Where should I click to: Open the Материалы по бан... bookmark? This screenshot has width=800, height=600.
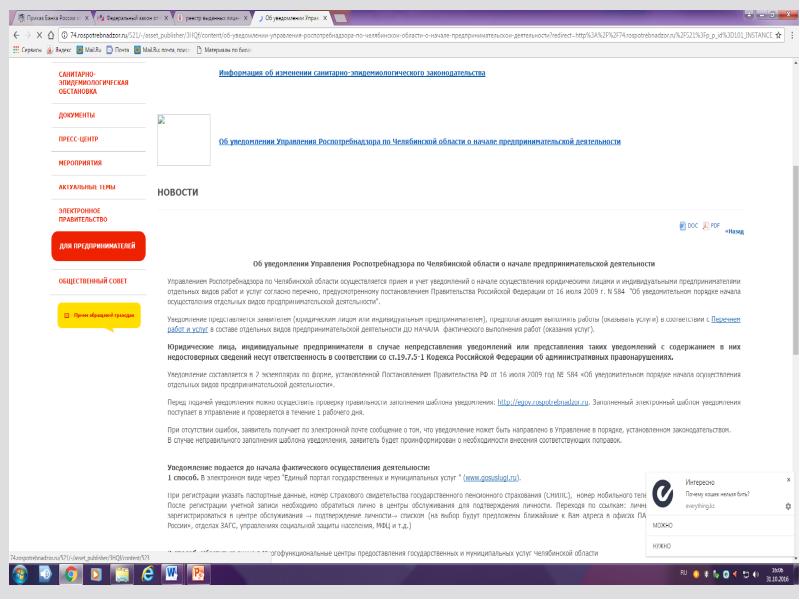point(223,50)
